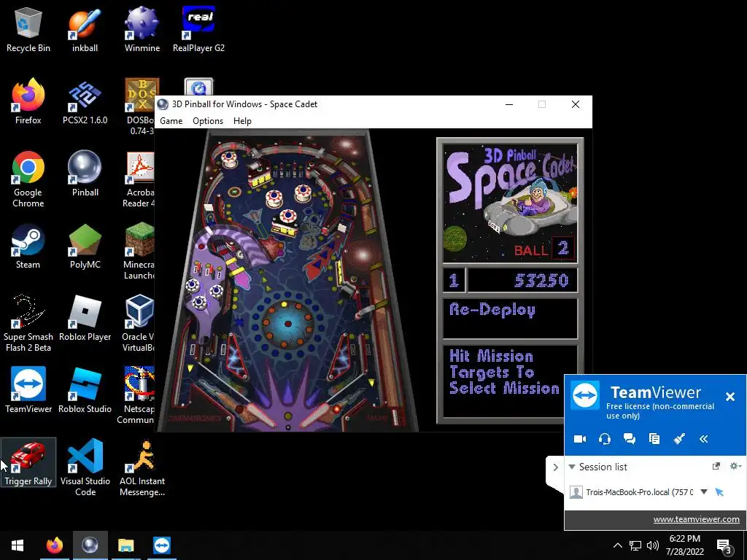Launch the RealPlayer G2 shortcut
The width and height of the screenshot is (747, 560).
tap(198, 29)
